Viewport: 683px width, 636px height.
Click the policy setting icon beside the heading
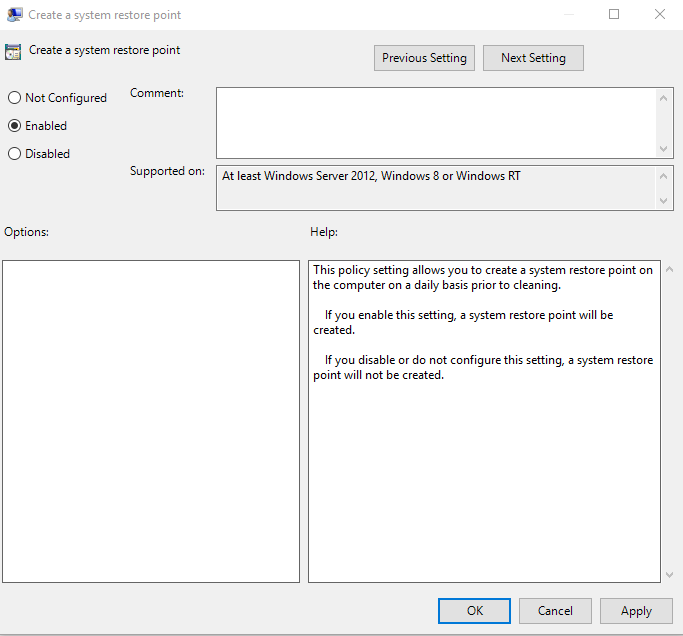pos(13,52)
